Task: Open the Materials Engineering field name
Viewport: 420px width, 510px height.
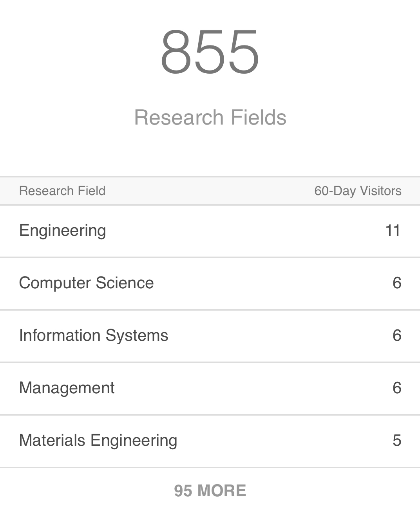Action: [x=98, y=440]
